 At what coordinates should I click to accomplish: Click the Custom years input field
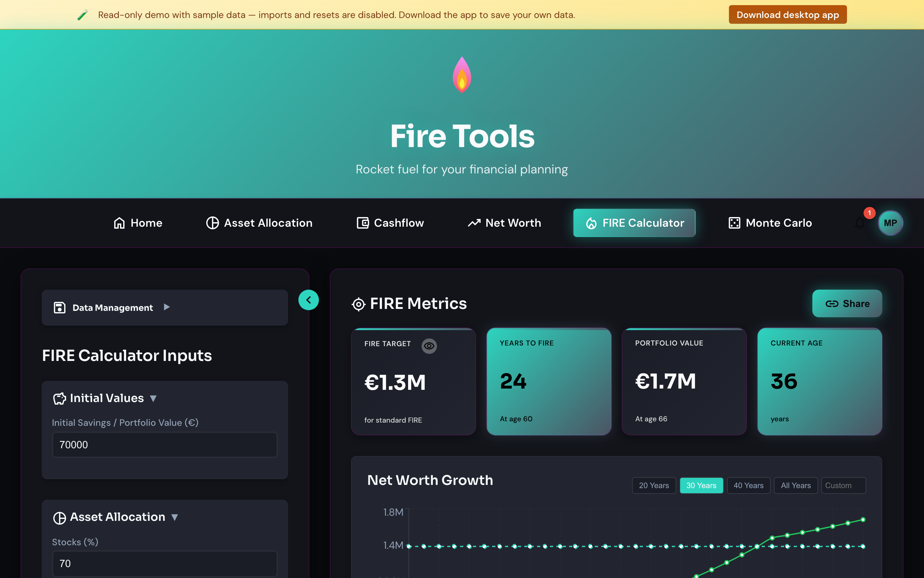click(x=843, y=486)
